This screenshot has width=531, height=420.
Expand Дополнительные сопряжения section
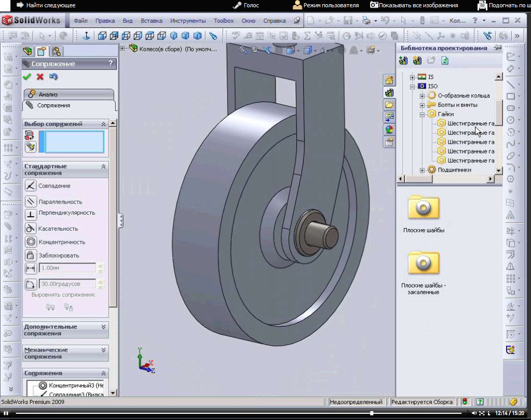(x=103, y=327)
